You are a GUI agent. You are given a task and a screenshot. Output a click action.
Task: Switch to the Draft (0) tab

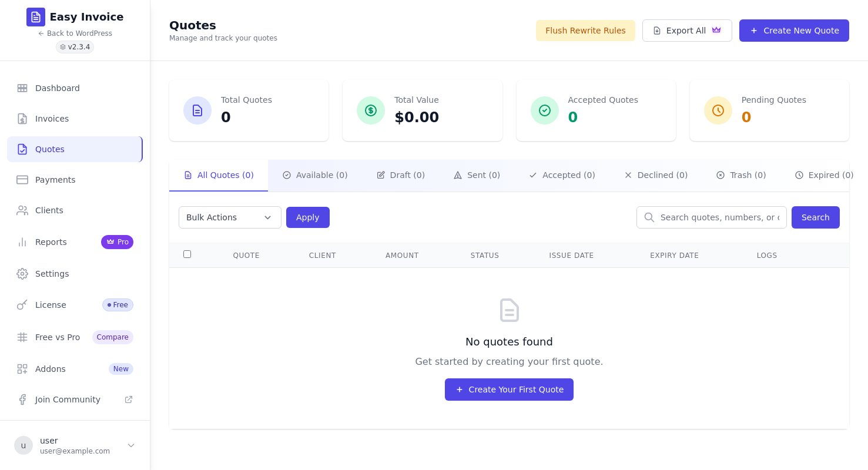click(x=401, y=175)
